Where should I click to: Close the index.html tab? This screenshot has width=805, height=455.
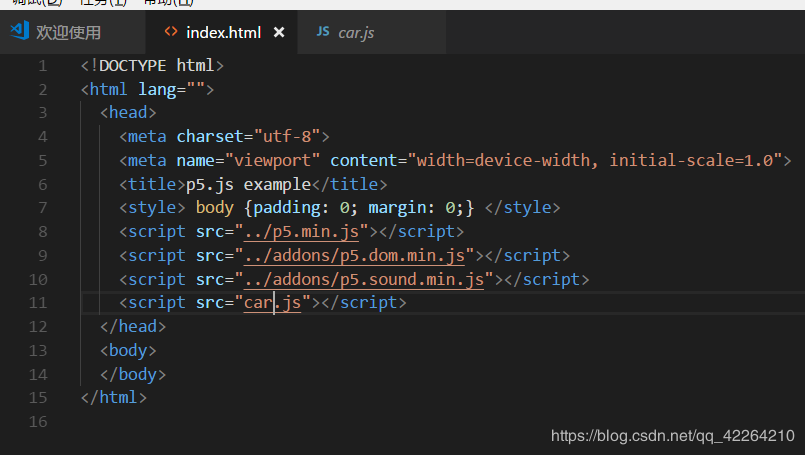tap(279, 32)
